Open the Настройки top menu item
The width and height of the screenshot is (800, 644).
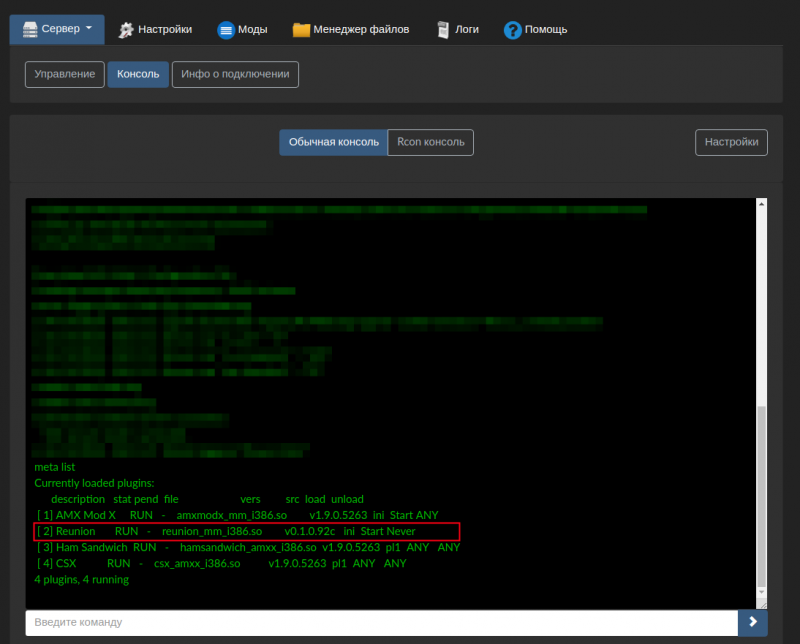coord(155,30)
